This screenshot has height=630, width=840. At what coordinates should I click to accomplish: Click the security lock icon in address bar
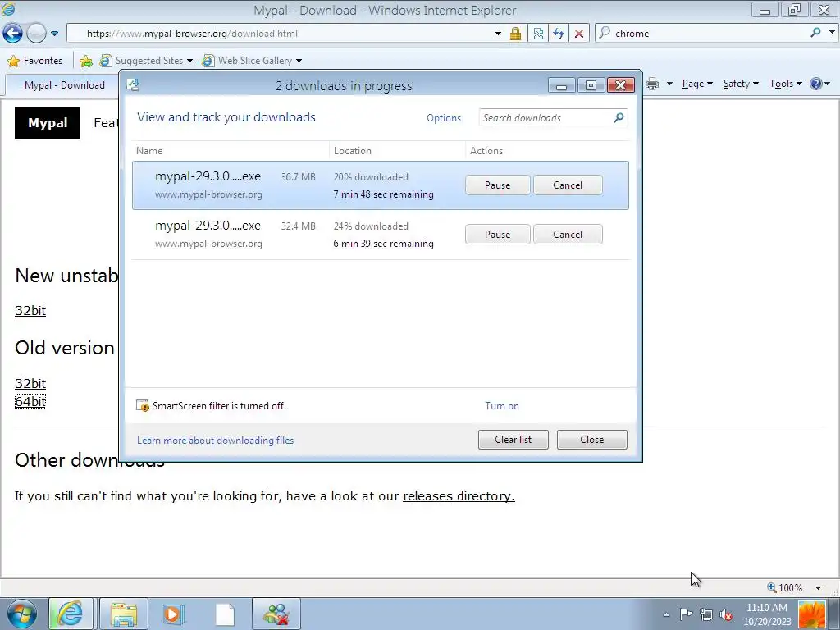pyautogui.click(x=515, y=33)
